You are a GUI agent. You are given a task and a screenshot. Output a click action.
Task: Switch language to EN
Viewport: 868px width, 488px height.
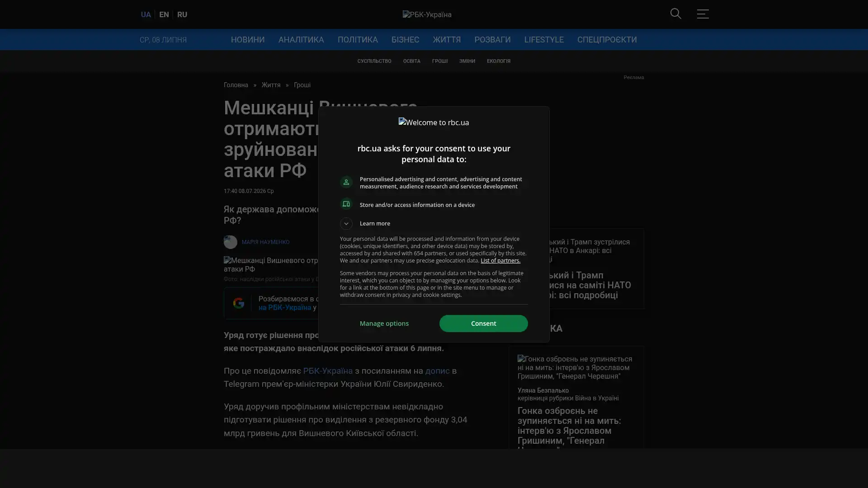pos(164,14)
